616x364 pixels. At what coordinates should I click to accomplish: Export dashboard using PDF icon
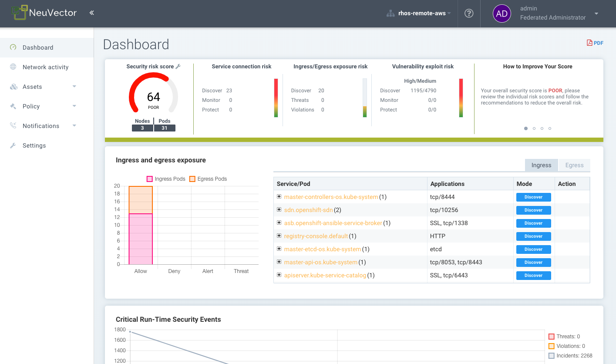[x=595, y=43]
